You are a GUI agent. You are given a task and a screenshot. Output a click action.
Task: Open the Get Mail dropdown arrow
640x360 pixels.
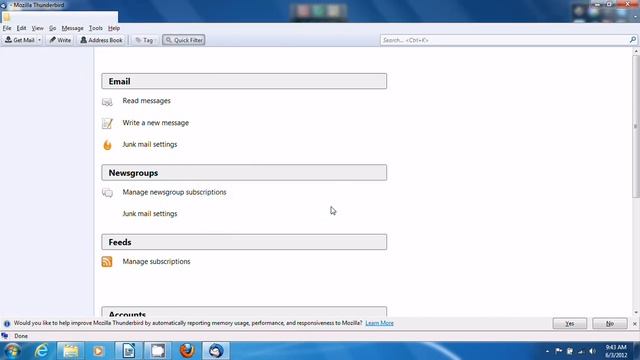click(39, 40)
